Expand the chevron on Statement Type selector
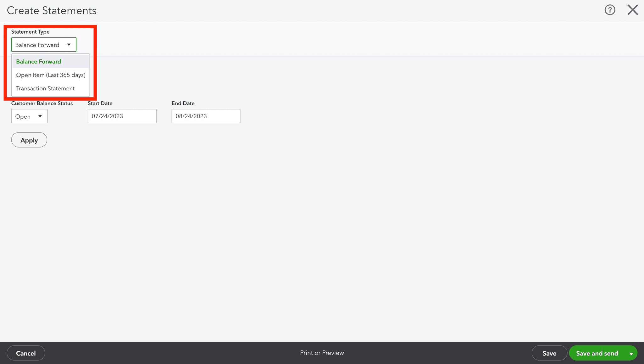The image size is (644, 364). coord(69,44)
